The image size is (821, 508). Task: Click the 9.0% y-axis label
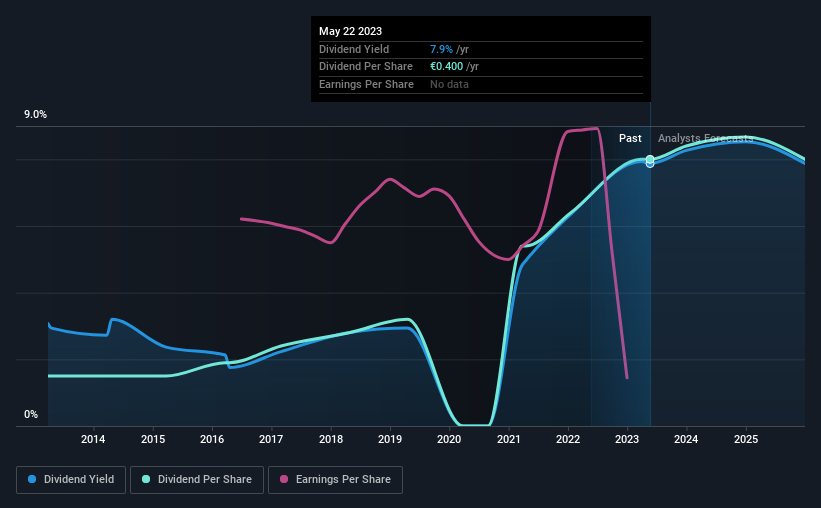tap(35, 115)
